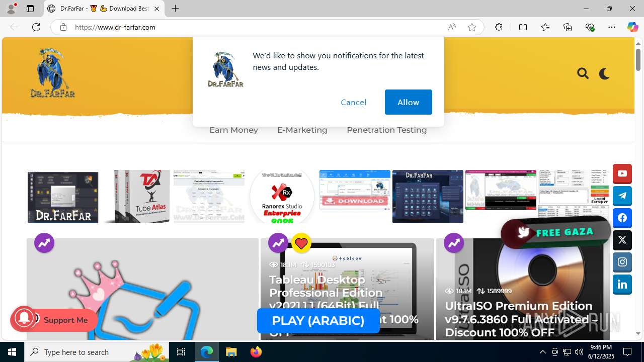Open Edge settings and more menu
644x362 pixels.
[612, 27]
